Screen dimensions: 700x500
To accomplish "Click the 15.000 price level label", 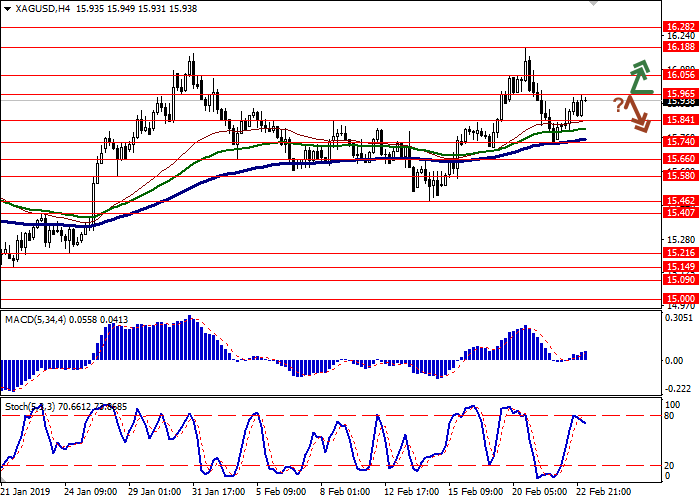I will 679,298.
